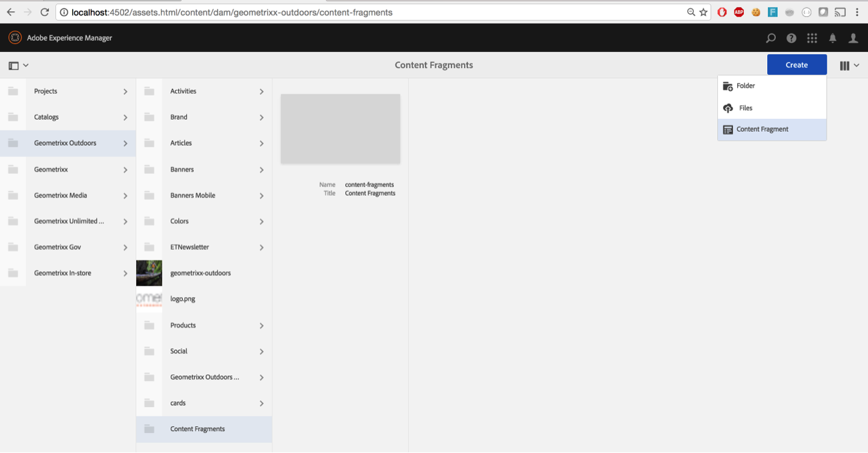Screen dimensions: 868x453
Task: Choose Folder in the Create menu
Action: (745, 86)
